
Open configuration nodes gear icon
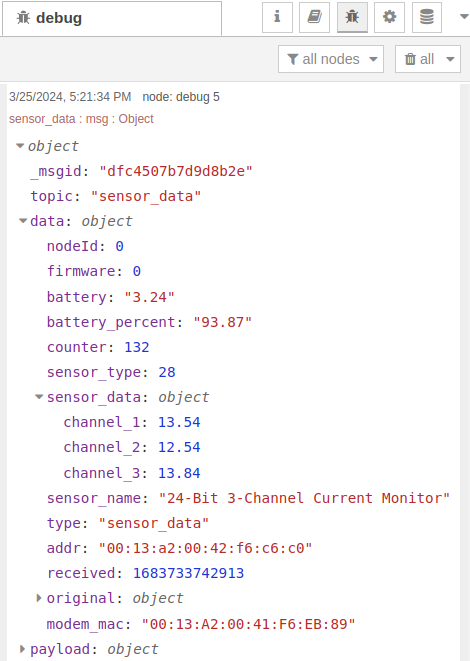click(x=389, y=17)
